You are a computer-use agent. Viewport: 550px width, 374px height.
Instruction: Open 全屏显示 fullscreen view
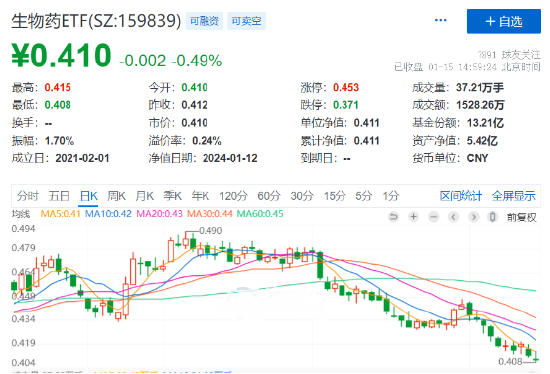[x=514, y=196]
